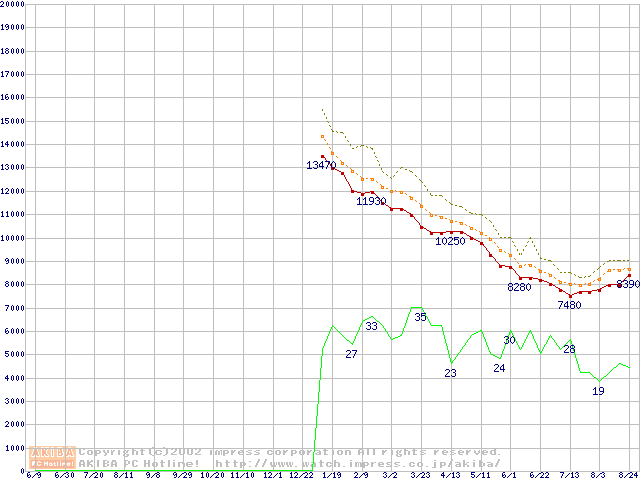Viewport: 640px width, 480px height.
Task: Click the 6/9 x-axis date label
Action: [34, 475]
